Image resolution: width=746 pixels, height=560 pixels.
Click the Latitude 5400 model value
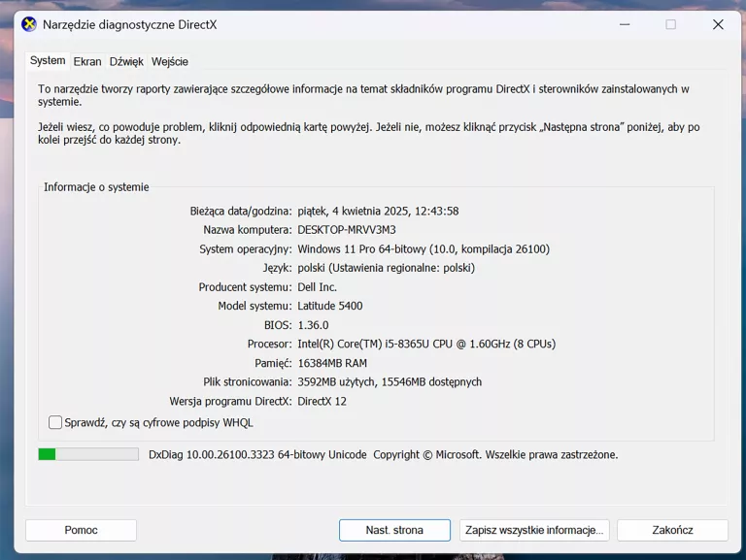coord(329,306)
